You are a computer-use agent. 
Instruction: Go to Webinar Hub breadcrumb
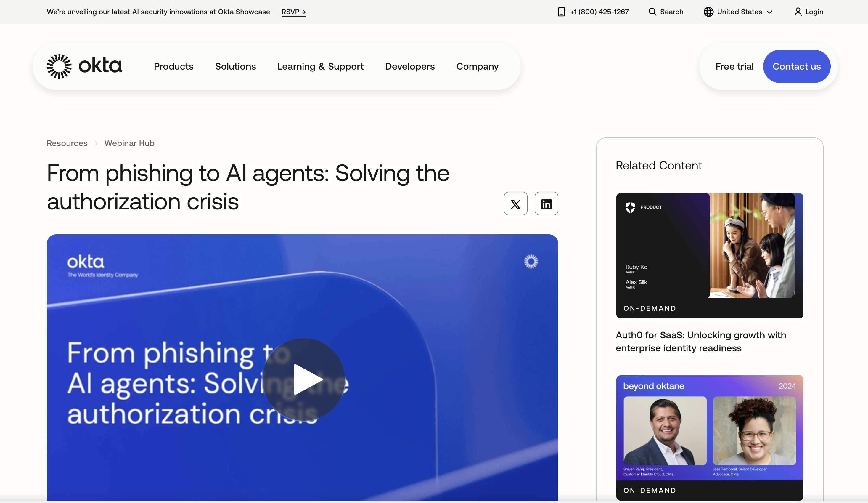click(129, 143)
